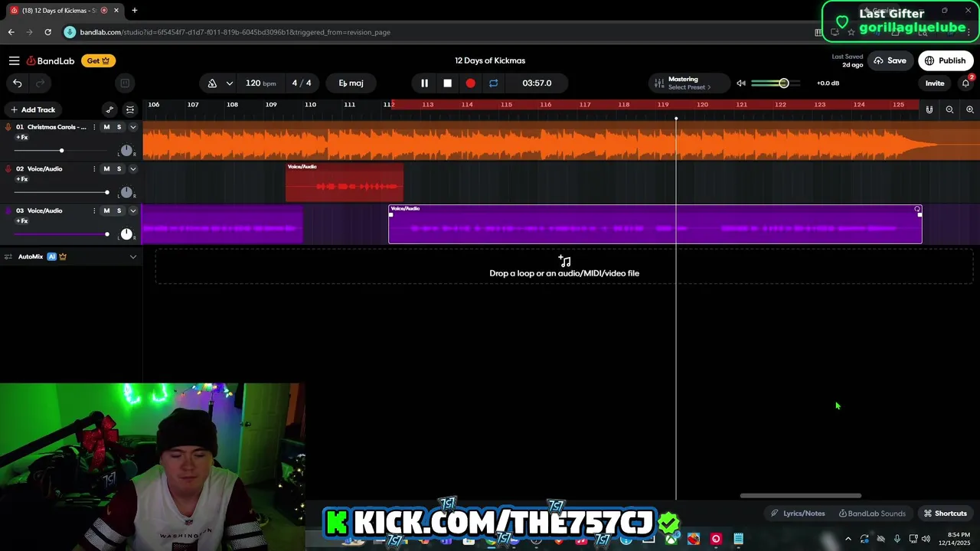980x551 pixels.
Task: Expand track 02 chevron
Action: (x=132, y=168)
